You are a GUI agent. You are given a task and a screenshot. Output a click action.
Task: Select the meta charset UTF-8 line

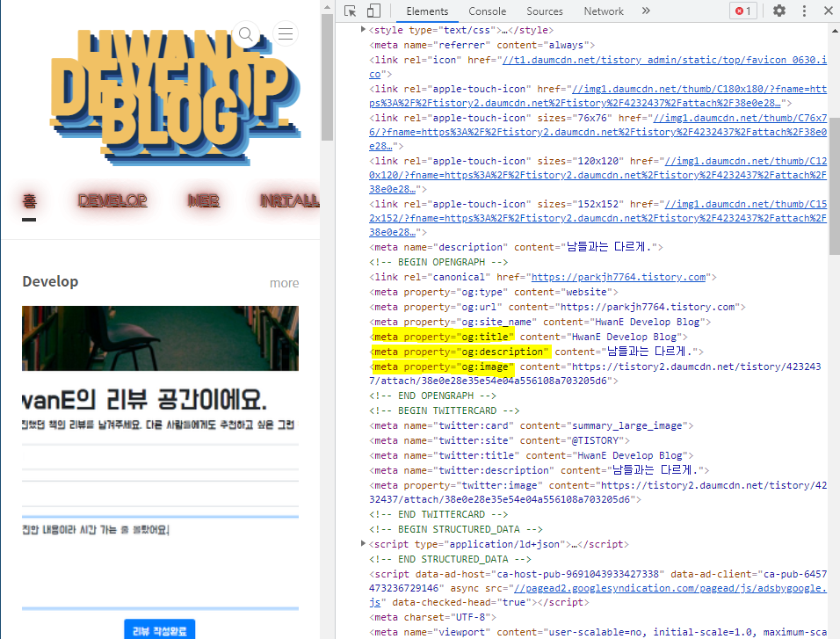pos(432,617)
